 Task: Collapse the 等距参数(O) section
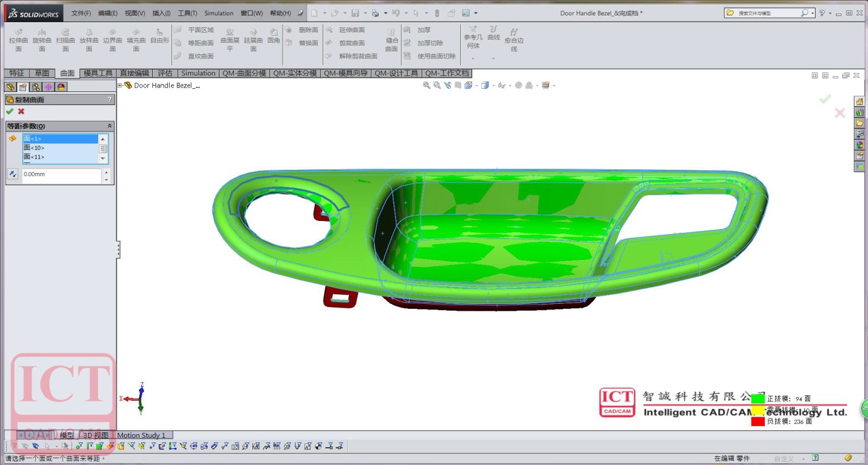pyautogui.click(x=110, y=126)
